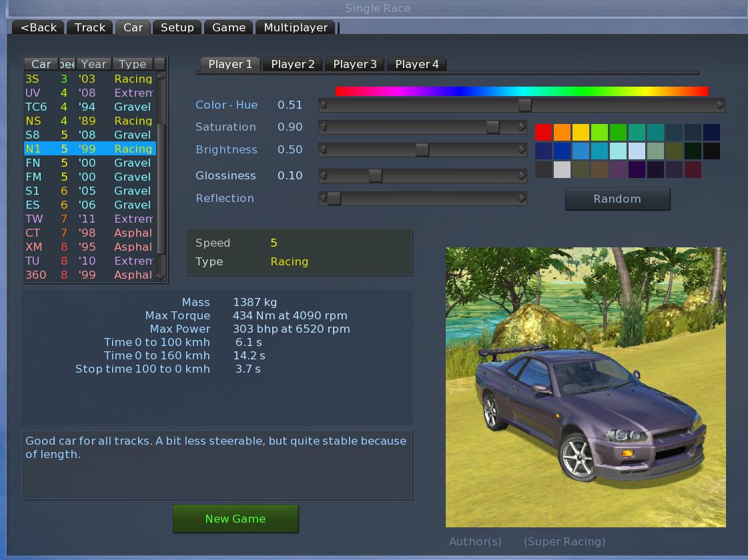748x560 pixels.
Task: Switch to Player 2 color settings
Action: [293, 64]
